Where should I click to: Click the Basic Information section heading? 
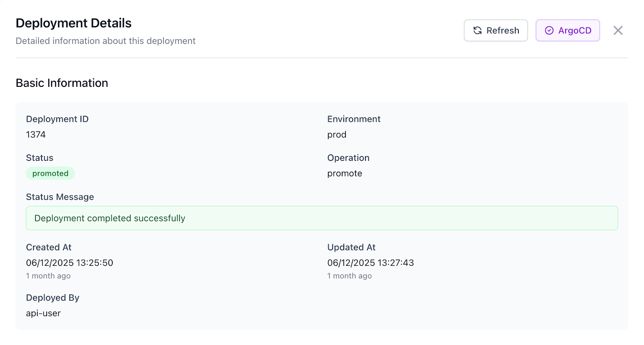[62, 83]
